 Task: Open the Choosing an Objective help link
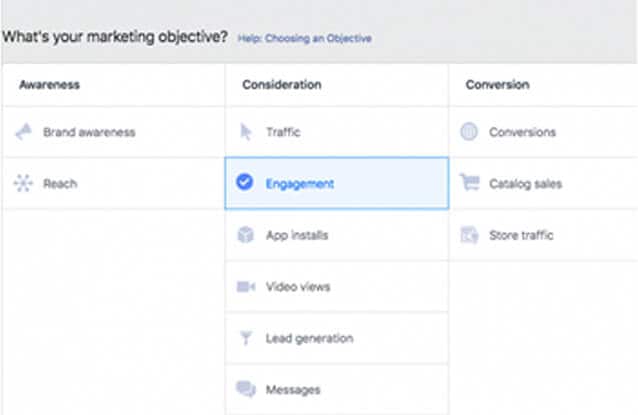[x=304, y=39]
